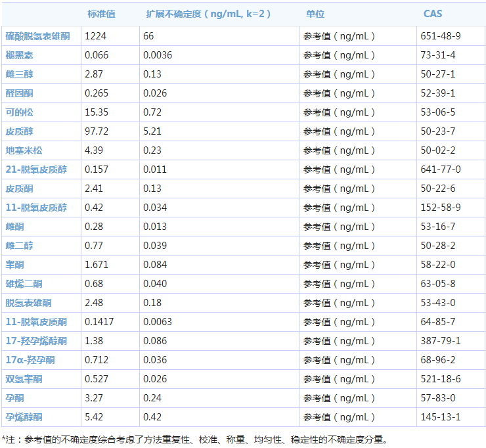486x448 pixels.
Task: Click the standard value 5.42
Action: click(94, 417)
